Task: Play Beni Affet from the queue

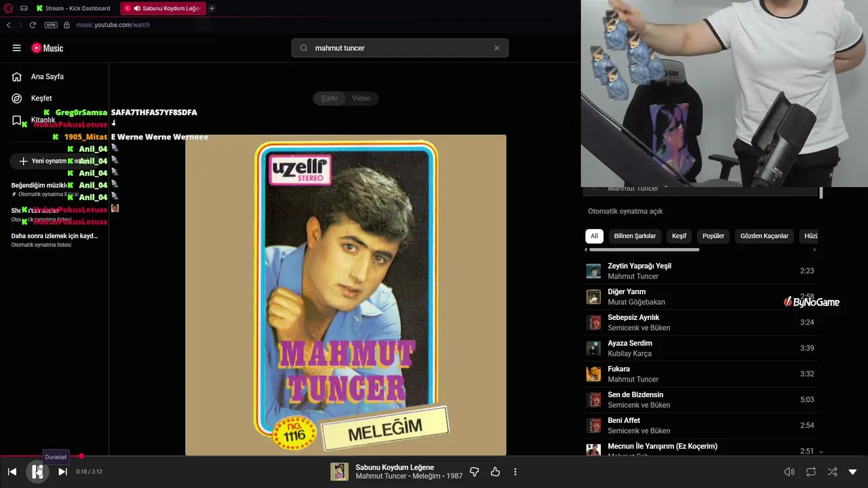Action: pos(701,426)
